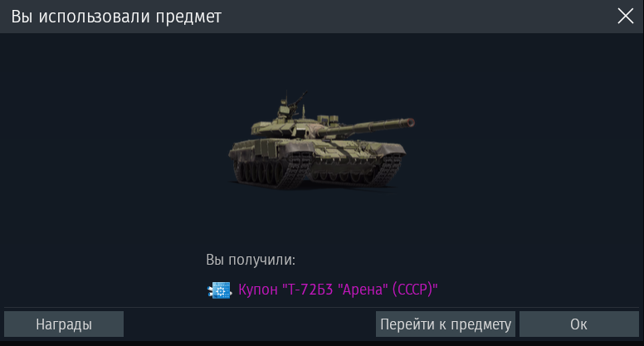
Task: Open the purple Купон Т-72Б3 Арена link
Action: click(338, 290)
